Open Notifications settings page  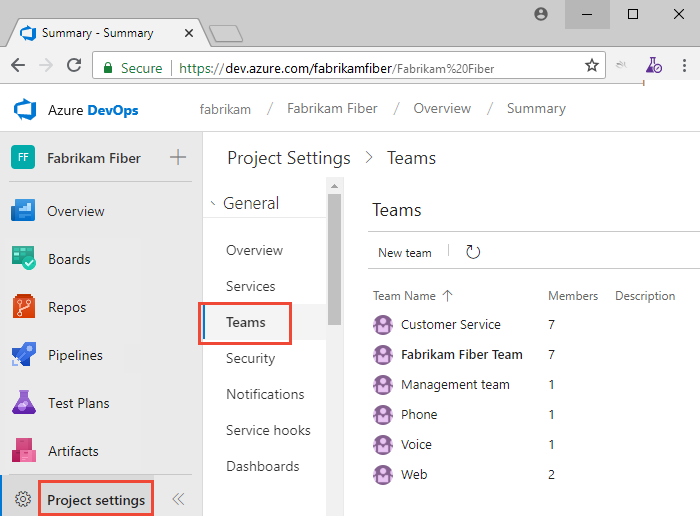point(265,394)
